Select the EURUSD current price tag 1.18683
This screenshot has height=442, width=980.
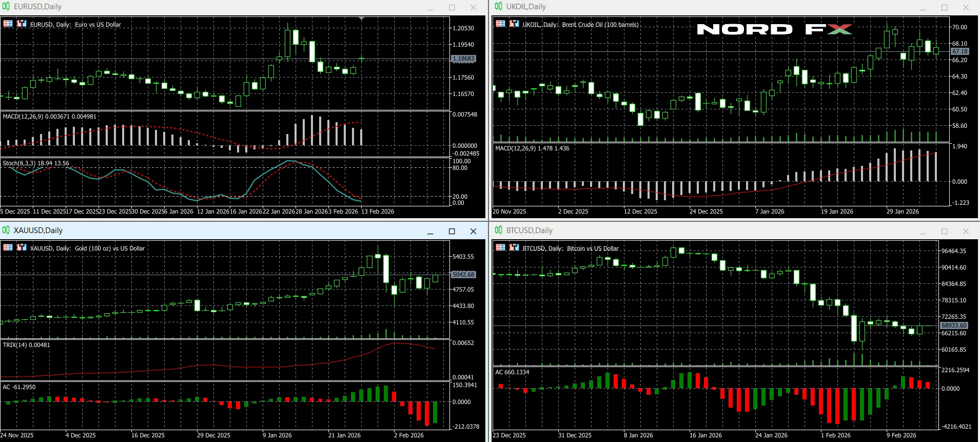click(x=463, y=59)
